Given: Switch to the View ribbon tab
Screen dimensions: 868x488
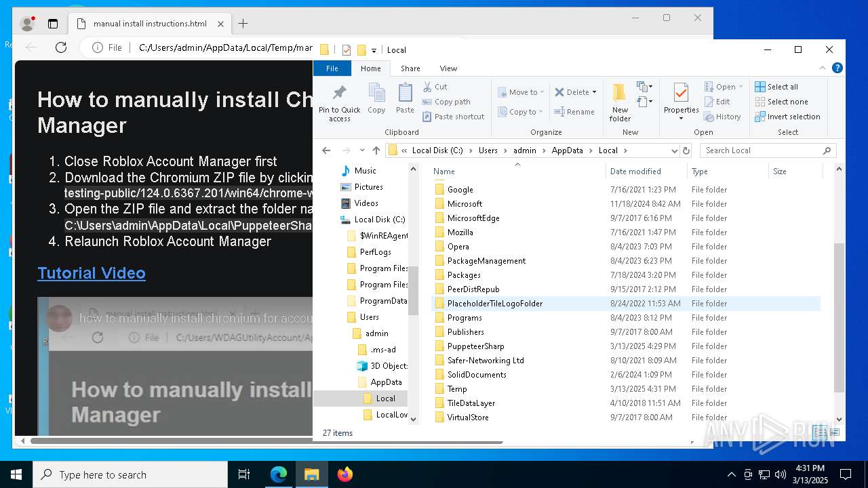Looking at the screenshot, I should 448,68.
